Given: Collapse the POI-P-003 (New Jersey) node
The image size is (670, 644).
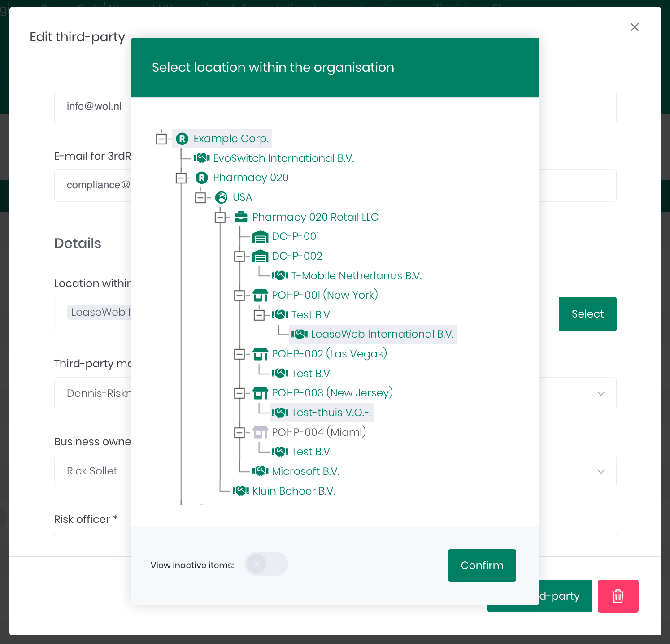Looking at the screenshot, I should click(239, 393).
